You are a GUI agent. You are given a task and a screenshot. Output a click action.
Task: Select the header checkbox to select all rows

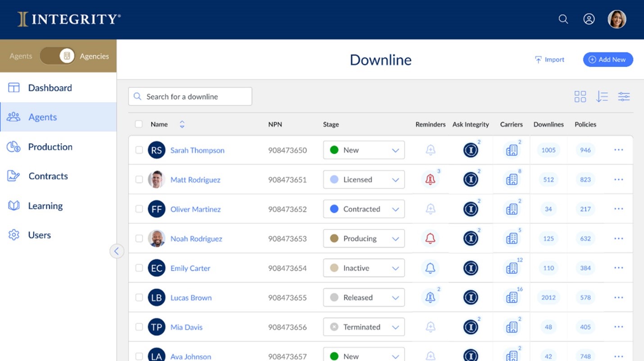pos(139,124)
